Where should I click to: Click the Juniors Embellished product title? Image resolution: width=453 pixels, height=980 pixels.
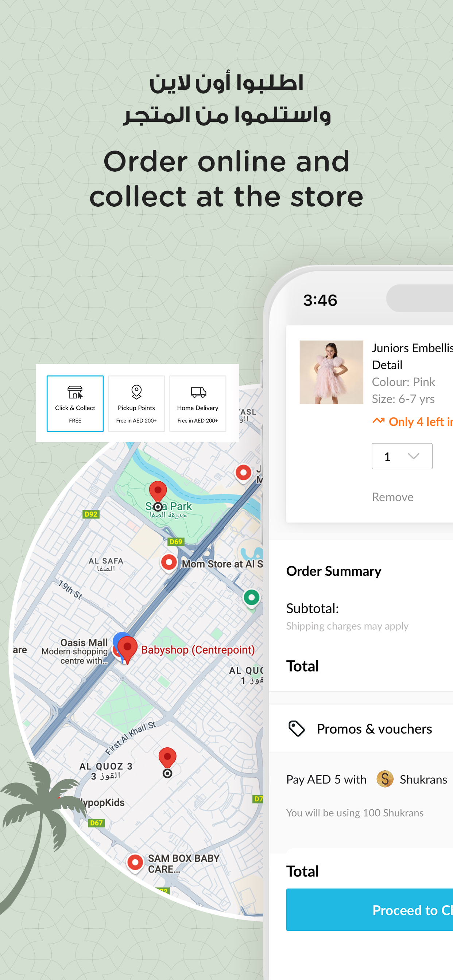point(412,356)
